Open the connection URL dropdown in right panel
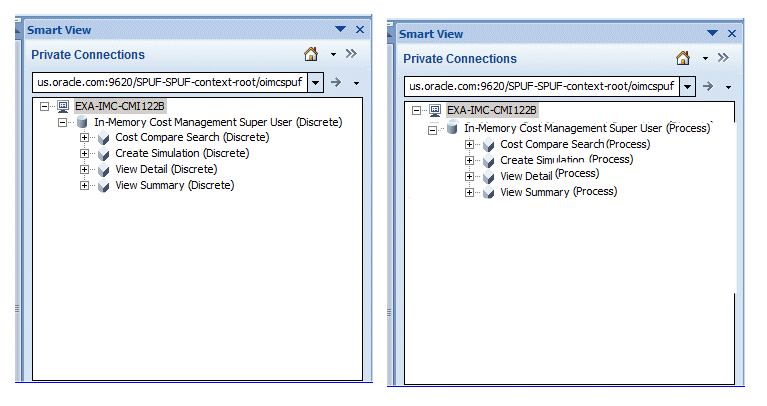This screenshot has height=406, width=767. click(x=688, y=87)
